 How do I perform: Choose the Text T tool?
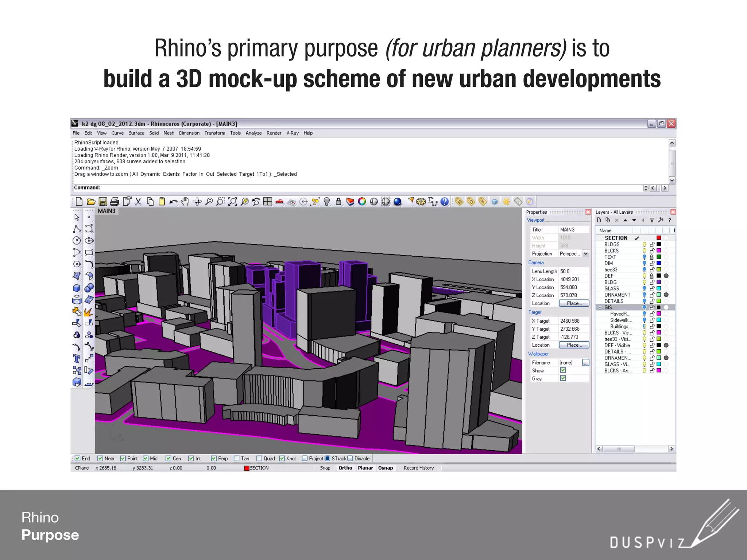point(77,359)
